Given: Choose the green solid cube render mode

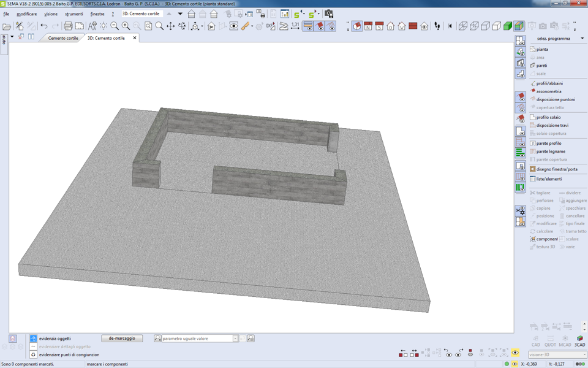Looking at the screenshot, I should pyautogui.click(x=508, y=26).
